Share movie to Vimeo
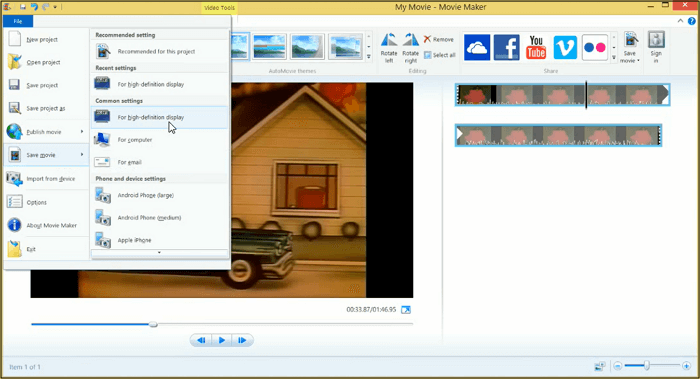 [565, 47]
